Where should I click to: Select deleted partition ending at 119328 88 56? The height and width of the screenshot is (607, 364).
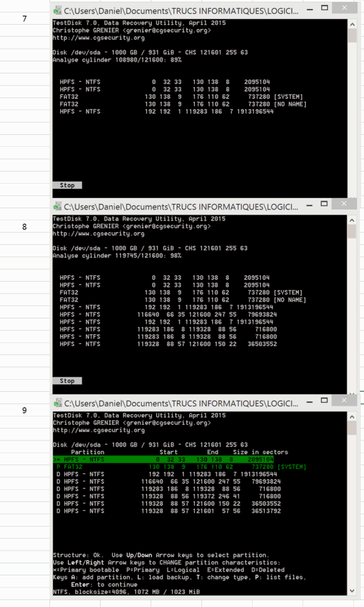(168, 489)
